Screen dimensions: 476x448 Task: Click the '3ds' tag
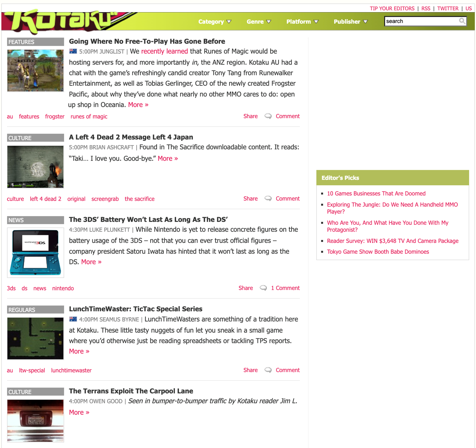(x=11, y=288)
